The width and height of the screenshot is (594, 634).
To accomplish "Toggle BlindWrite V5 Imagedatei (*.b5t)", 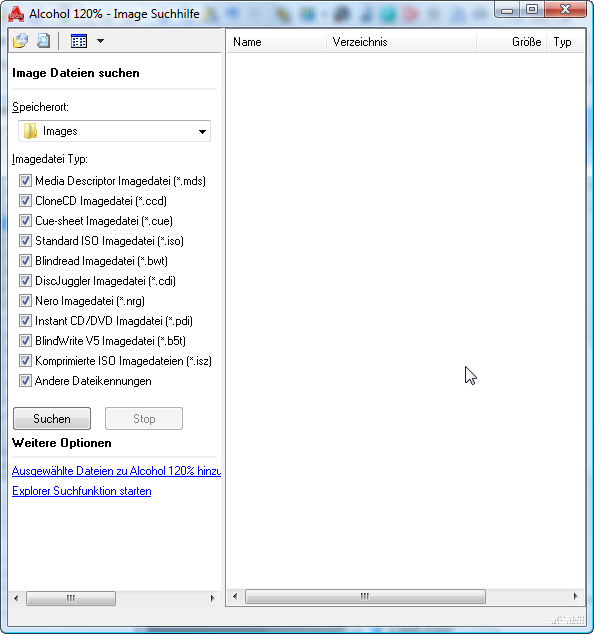I will 25,341.
